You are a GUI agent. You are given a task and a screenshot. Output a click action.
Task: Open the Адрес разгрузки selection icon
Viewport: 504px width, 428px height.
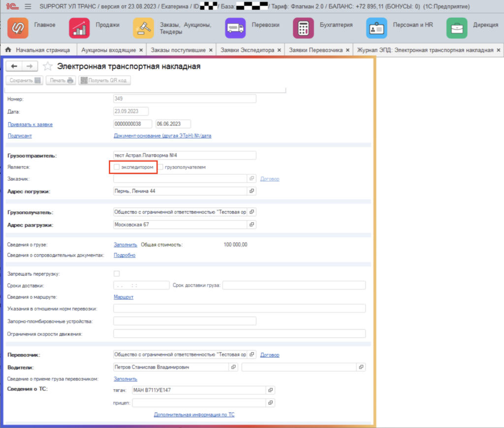tap(252, 225)
